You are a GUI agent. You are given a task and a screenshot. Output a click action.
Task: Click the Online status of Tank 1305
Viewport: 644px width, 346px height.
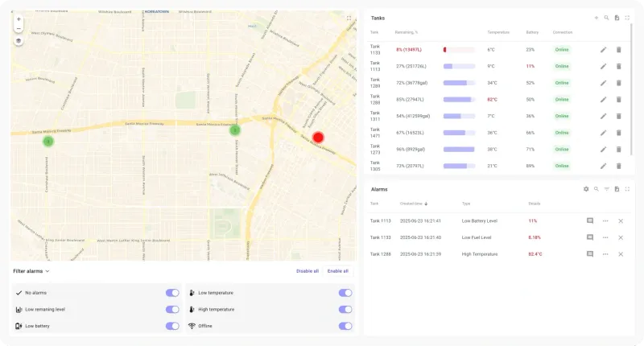pos(562,166)
